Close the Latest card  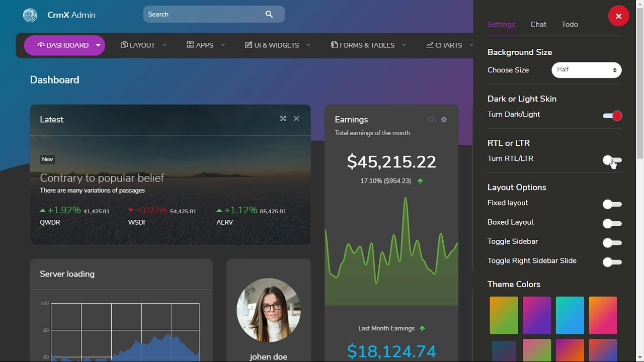coord(296,119)
